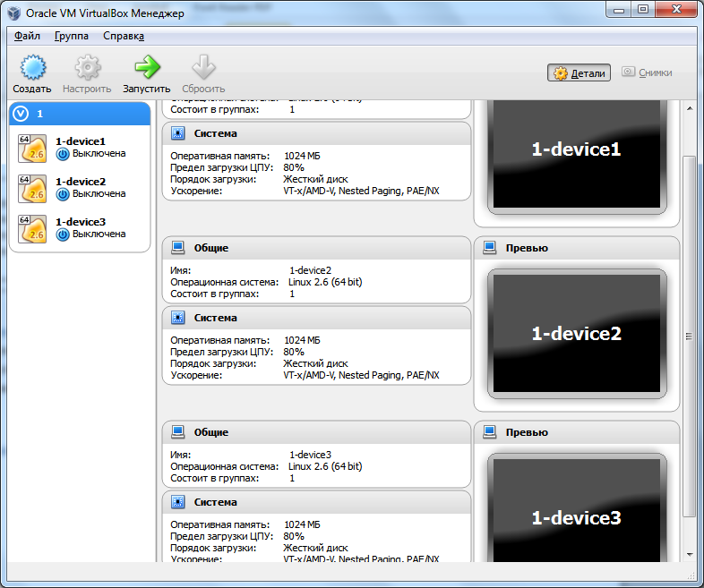Click the Система chip icon for 1-device2
This screenshot has height=588, width=704.
(178, 318)
